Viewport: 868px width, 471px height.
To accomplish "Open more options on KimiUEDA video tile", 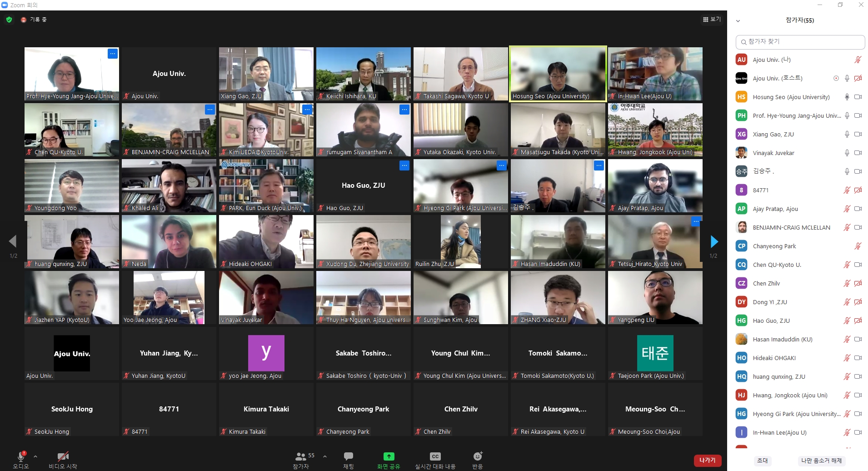I will point(307,110).
